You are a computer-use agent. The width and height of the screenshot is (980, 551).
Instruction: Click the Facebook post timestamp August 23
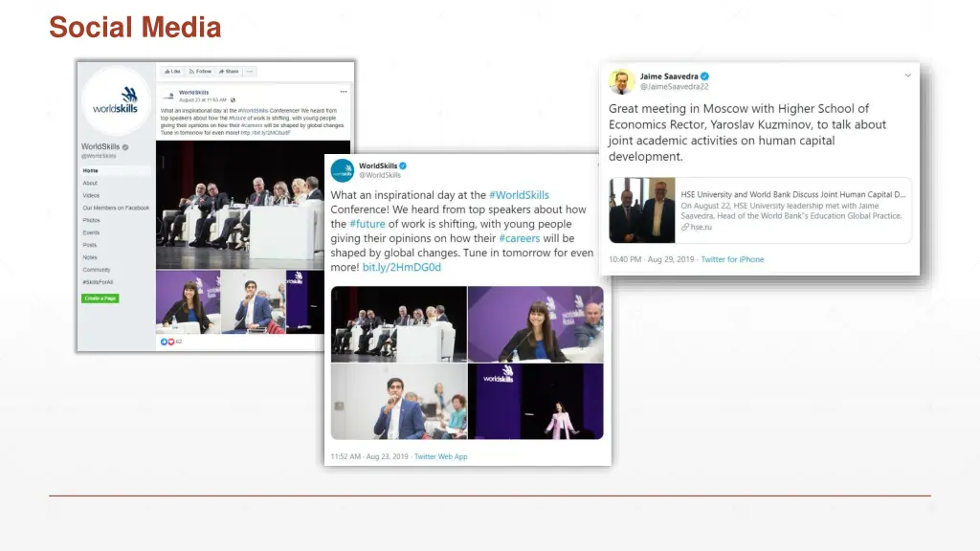tap(203, 99)
